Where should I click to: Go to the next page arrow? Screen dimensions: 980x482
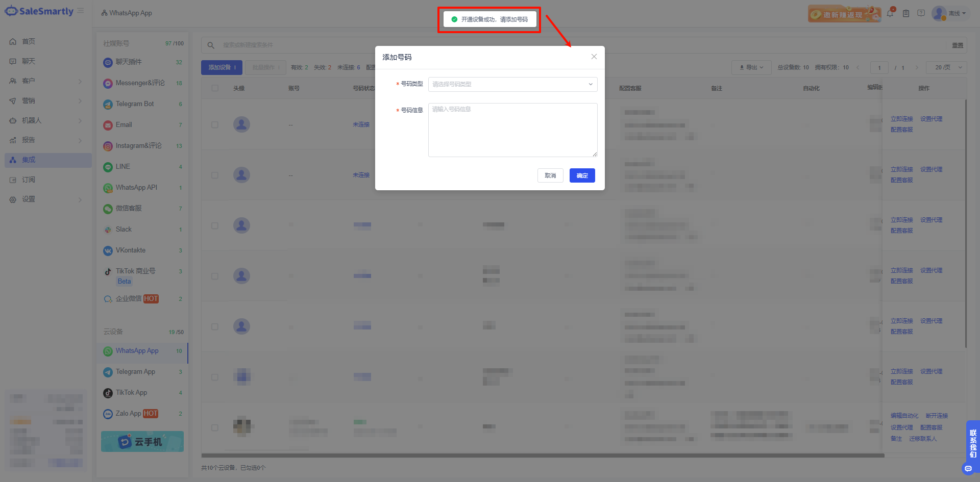click(x=917, y=67)
